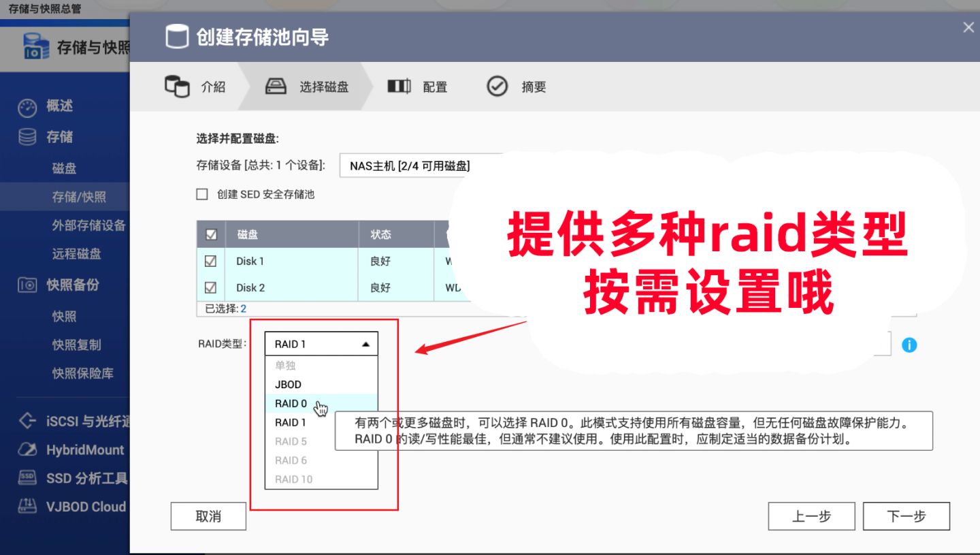Image resolution: width=980 pixels, height=555 pixels.
Task: Click the blue info icon beside RAID settings
Action: point(909,345)
